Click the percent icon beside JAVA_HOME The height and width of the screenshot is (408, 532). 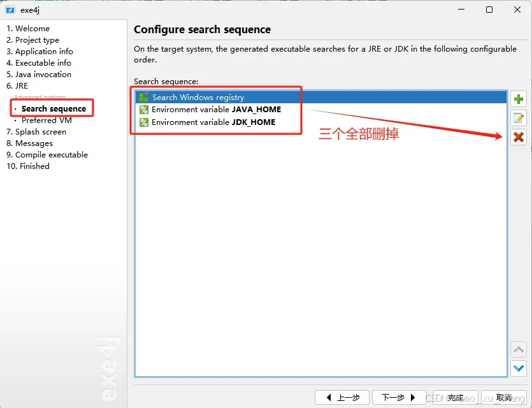(144, 109)
